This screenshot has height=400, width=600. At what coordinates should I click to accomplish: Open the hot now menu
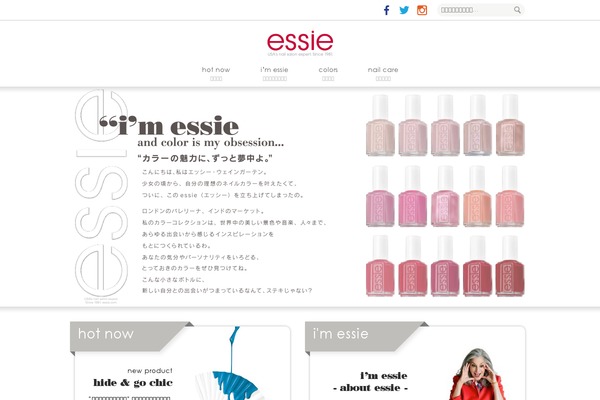[x=216, y=73]
